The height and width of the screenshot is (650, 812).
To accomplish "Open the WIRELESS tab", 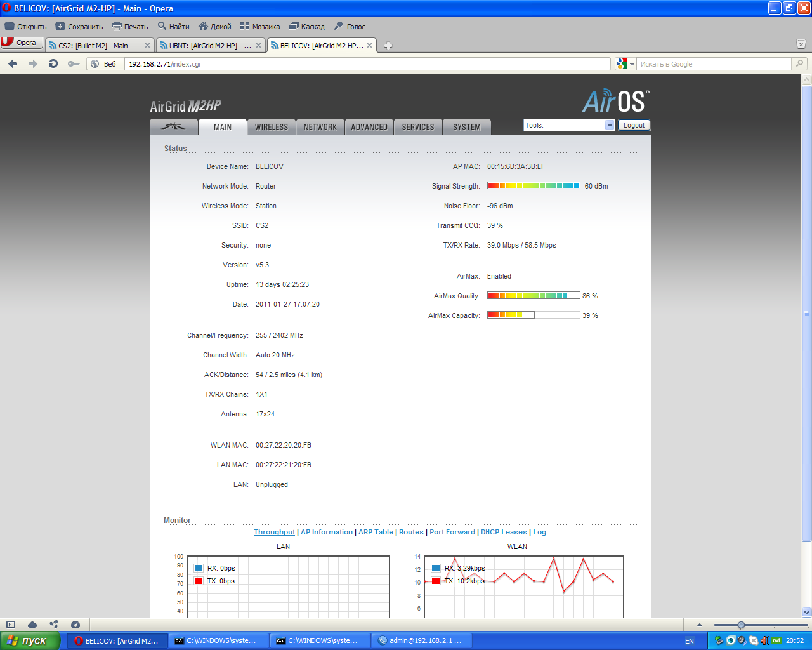I will pos(272,127).
